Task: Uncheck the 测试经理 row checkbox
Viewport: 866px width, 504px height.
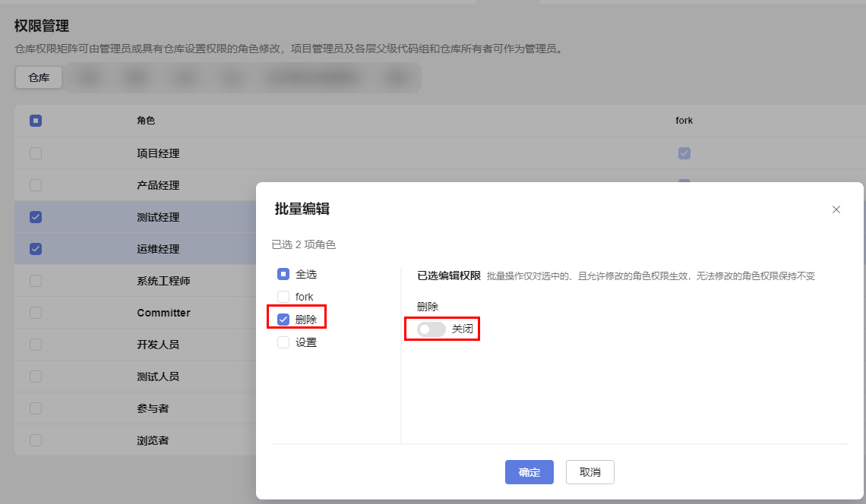Action: [x=35, y=217]
